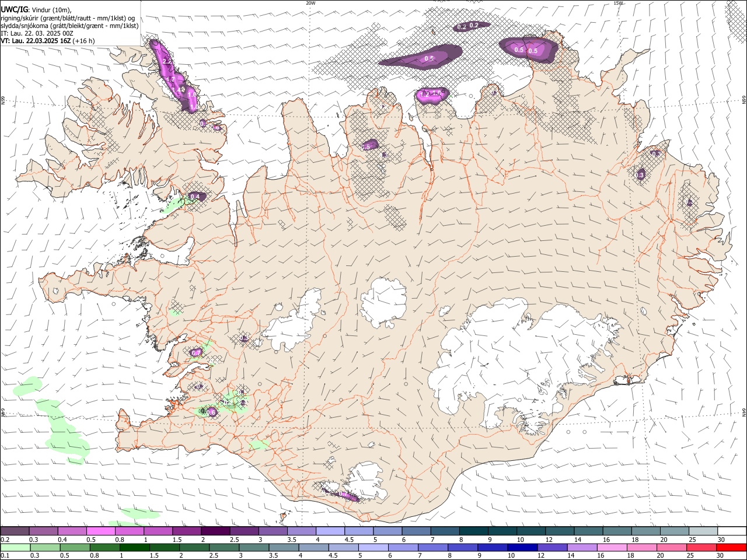747x560 pixels.
Task: Pick the bright red rain-scale swatch labeled 30
Action: [x=732, y=547]
